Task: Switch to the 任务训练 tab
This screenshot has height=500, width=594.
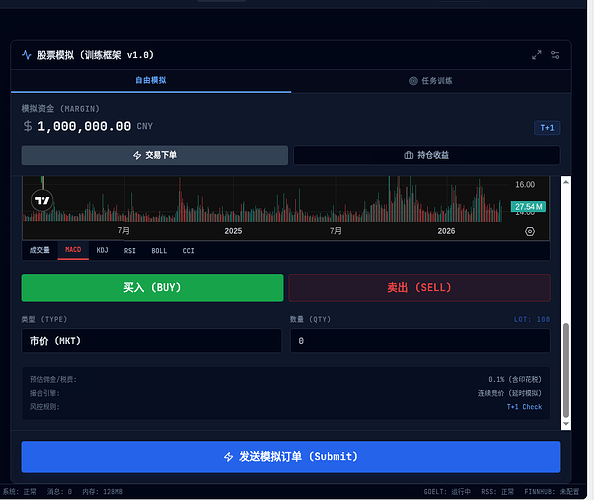Action: click(x=431, y=81)
